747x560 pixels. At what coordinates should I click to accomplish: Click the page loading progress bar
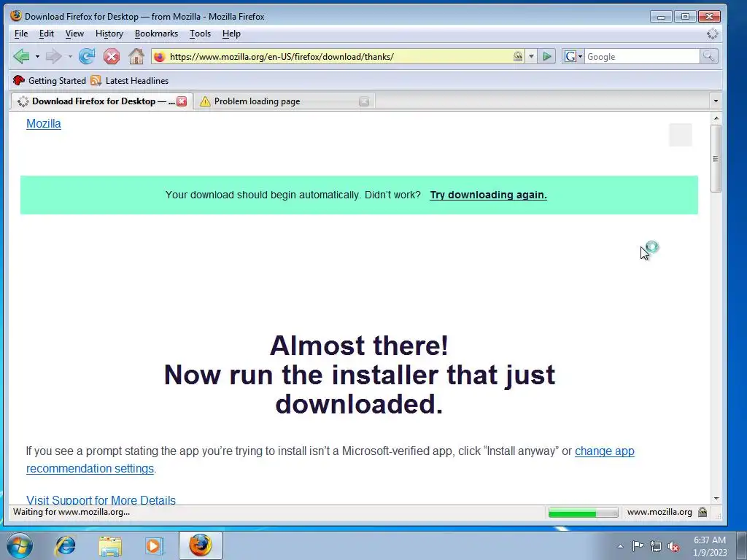[x=583, y=513]
